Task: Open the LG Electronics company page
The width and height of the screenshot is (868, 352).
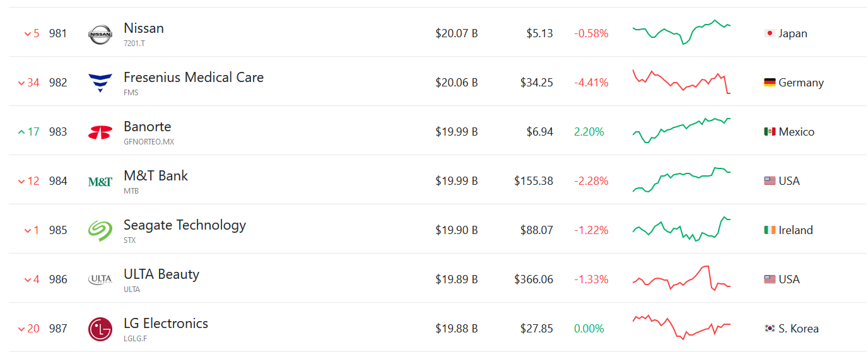Action: pos(166,324)
